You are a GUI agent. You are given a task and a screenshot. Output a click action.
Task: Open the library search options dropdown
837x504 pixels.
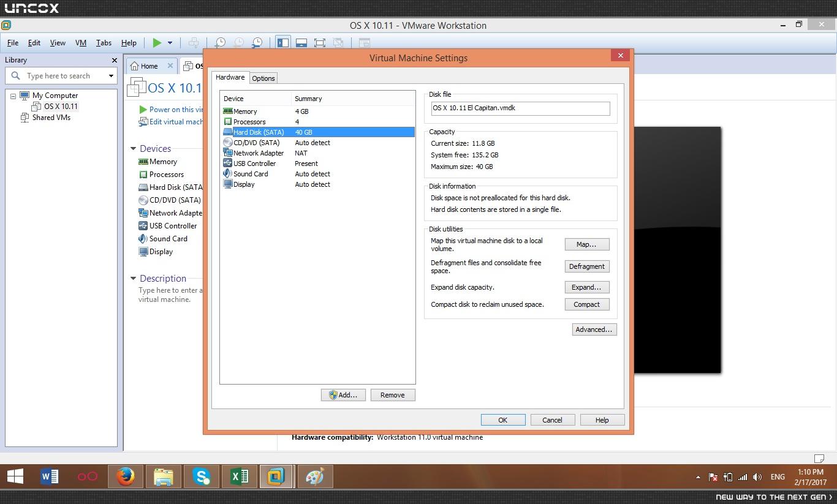(x=111, y=76)
